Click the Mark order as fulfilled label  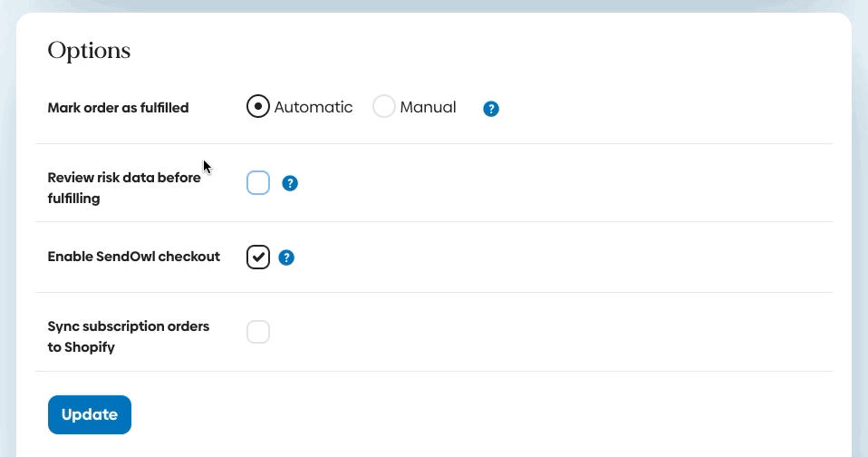(x=118, y=108)
